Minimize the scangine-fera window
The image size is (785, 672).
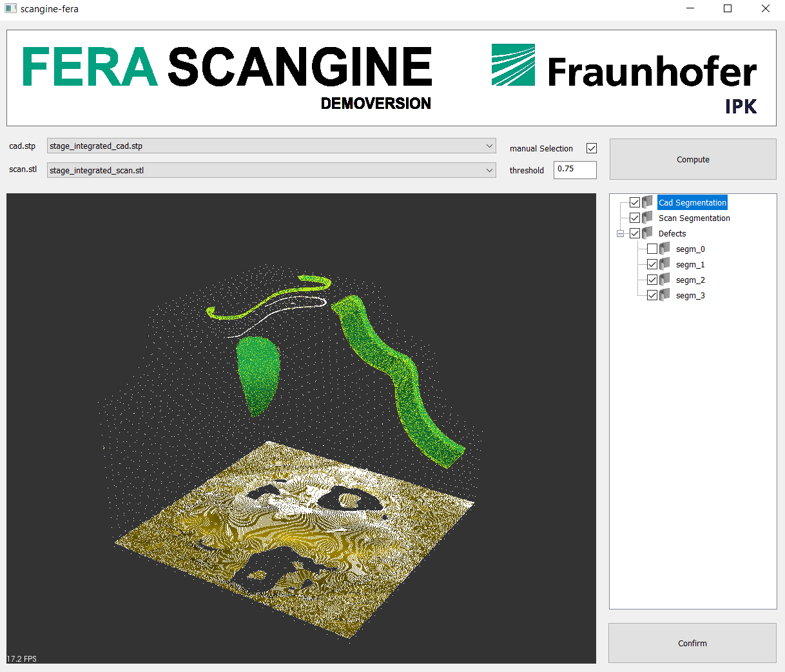point(690,9)
